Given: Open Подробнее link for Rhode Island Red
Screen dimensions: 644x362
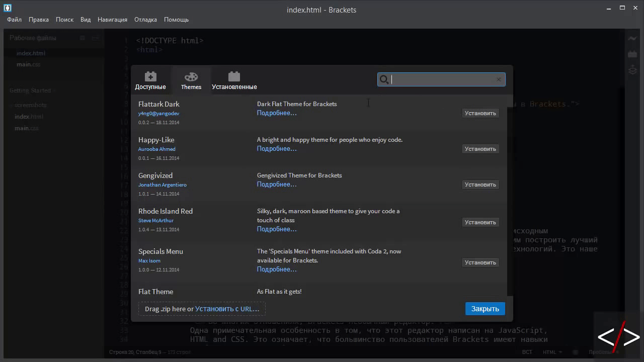Looking at the screenshot, I should coord(277,229).
